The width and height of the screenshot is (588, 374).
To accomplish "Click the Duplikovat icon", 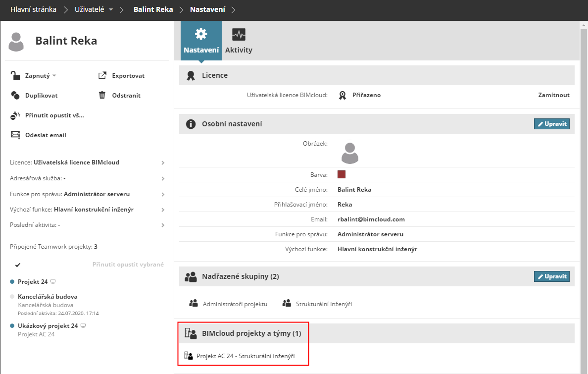I will 15,95.
